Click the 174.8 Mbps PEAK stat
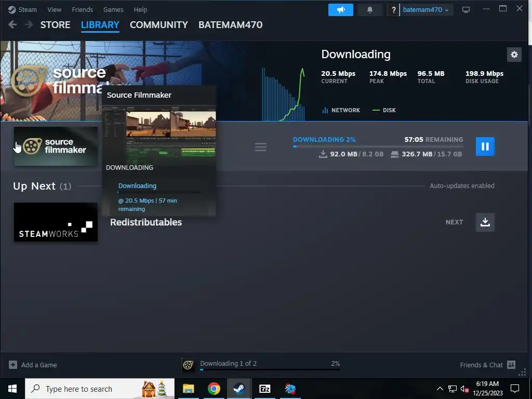532x399 pixels. (388, 77)
